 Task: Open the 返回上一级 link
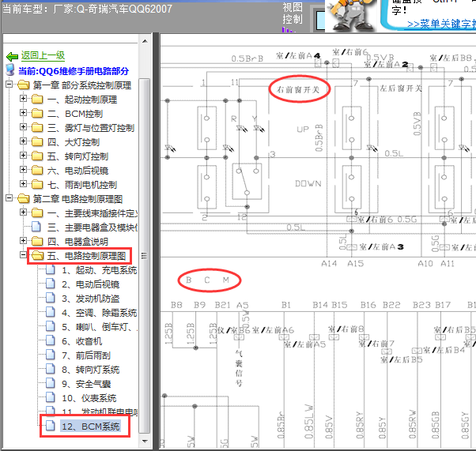(43, 55)
